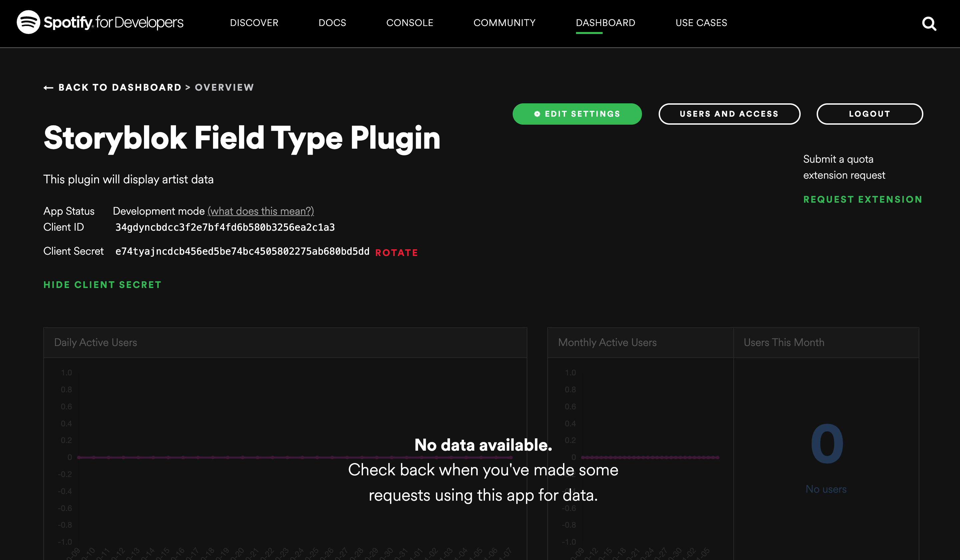Screen dimensions: 960x560
Task: Click the large 0 users count
Action: pos(827,444)
